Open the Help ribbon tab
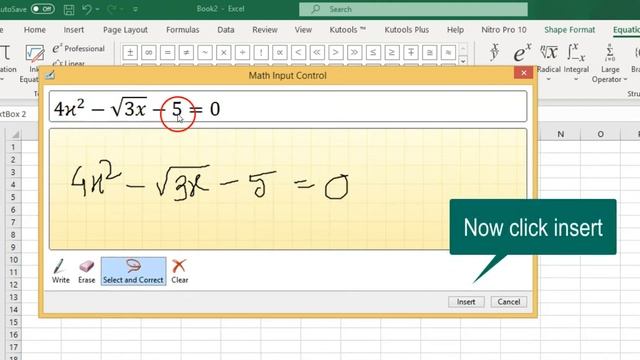This screenshot has height=360, width=640. (455, 30)
